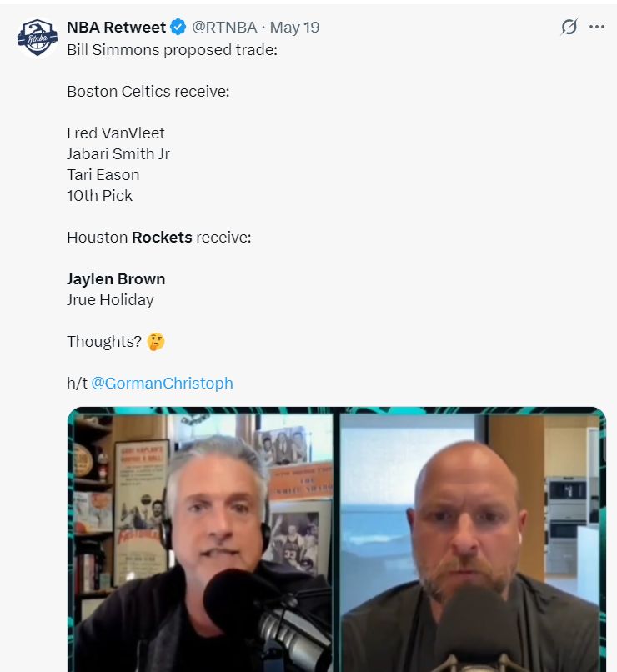
Task: Select the Bill Simmons proposed trade line
Action: click(173, 50)
